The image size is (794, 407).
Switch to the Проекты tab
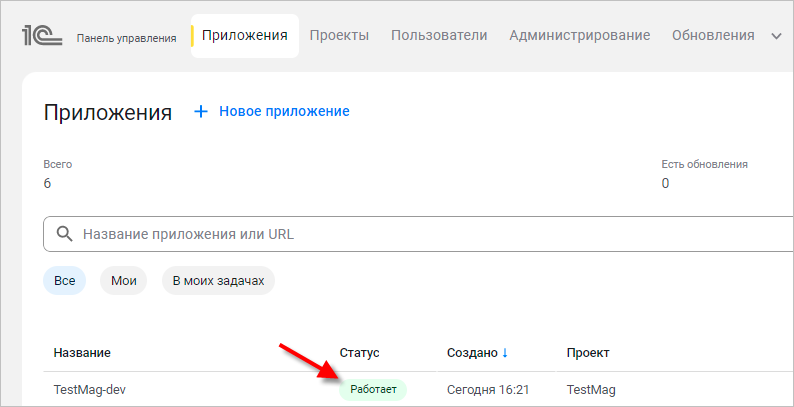coord(339,35)
